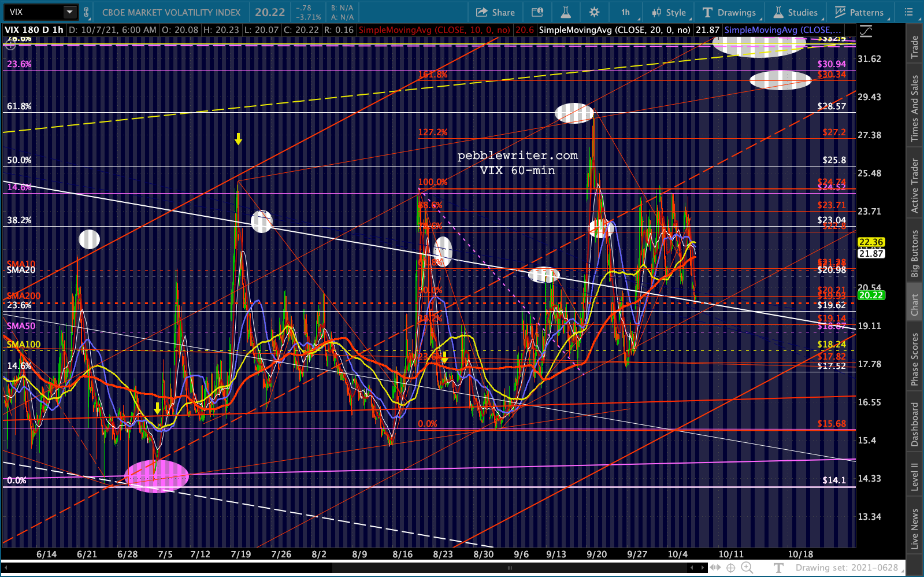Image resolution: width=924 pixels, height=577 pixels.
Task: Open the Patterns menu button
Action: pos(859,12)
